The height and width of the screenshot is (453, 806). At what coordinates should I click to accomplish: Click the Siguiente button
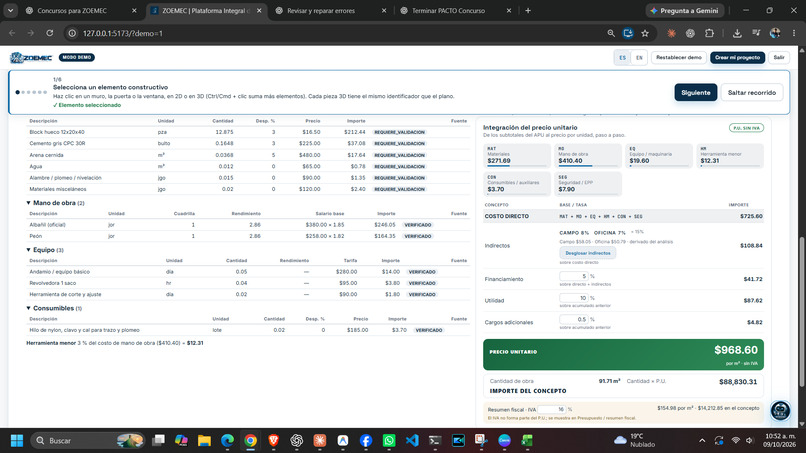tap(695, 93)
